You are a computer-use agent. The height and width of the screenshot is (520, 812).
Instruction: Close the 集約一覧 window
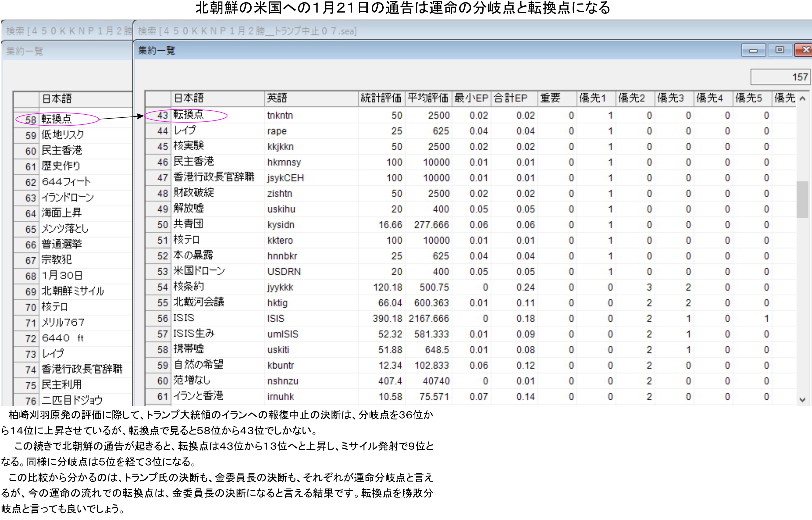click(805, 50)
